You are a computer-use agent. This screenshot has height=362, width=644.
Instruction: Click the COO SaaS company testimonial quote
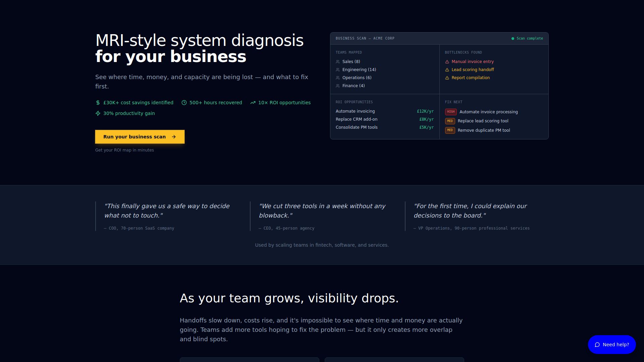pos(167,210)
